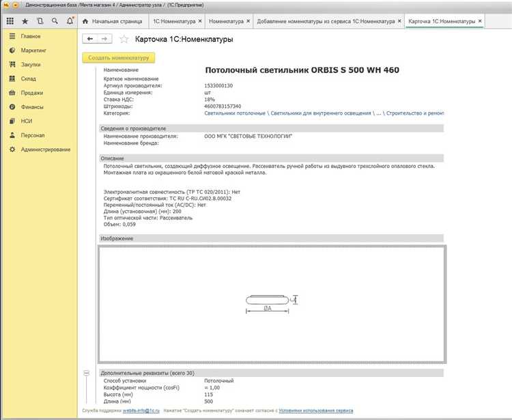
Task: Open Персонал section
Action: [33, 135]
